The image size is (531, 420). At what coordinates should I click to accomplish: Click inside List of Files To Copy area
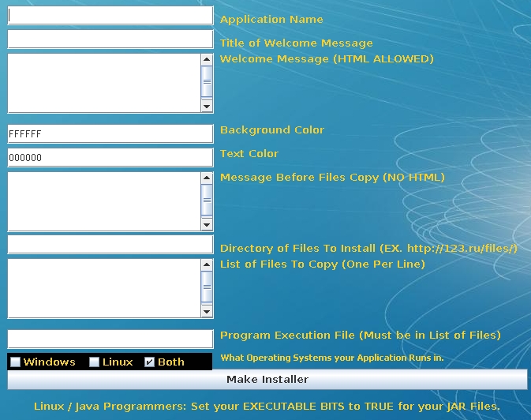104,288
